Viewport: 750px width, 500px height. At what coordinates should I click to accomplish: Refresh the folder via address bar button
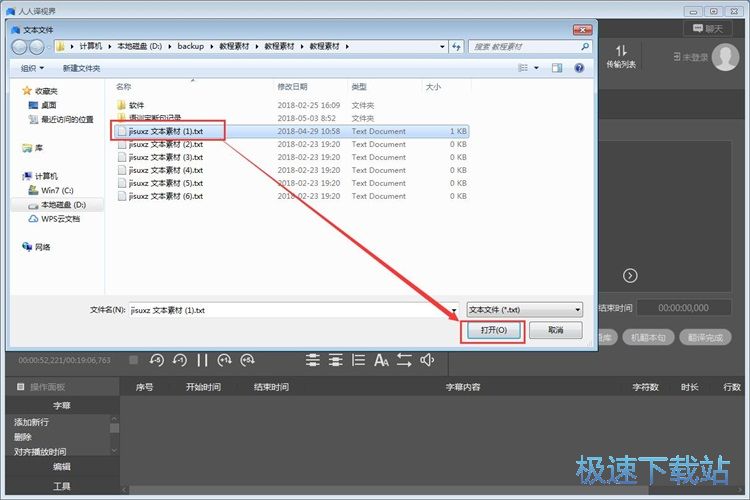pyautogui.click(x=456, y=46)
